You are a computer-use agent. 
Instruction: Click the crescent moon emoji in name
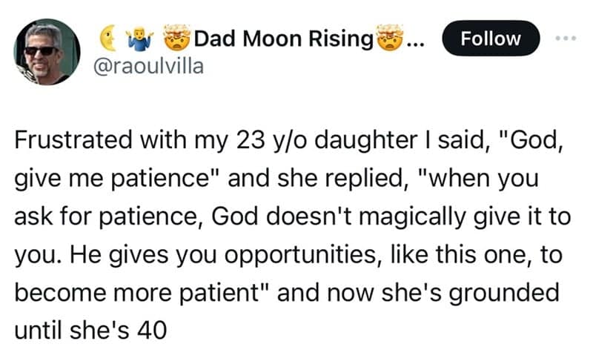click(109, 38)
